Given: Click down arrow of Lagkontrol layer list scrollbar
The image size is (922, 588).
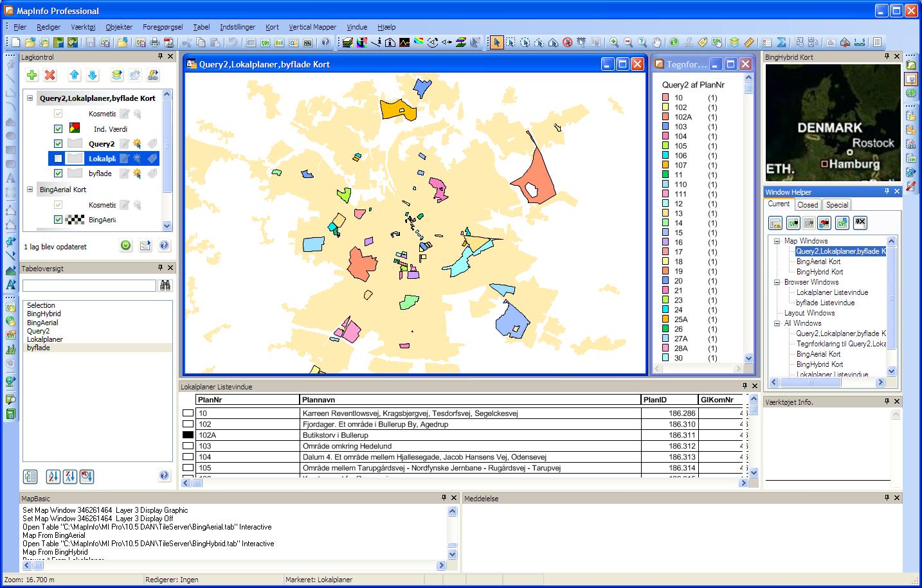Looking at the screenshot, I should (167, 226).
